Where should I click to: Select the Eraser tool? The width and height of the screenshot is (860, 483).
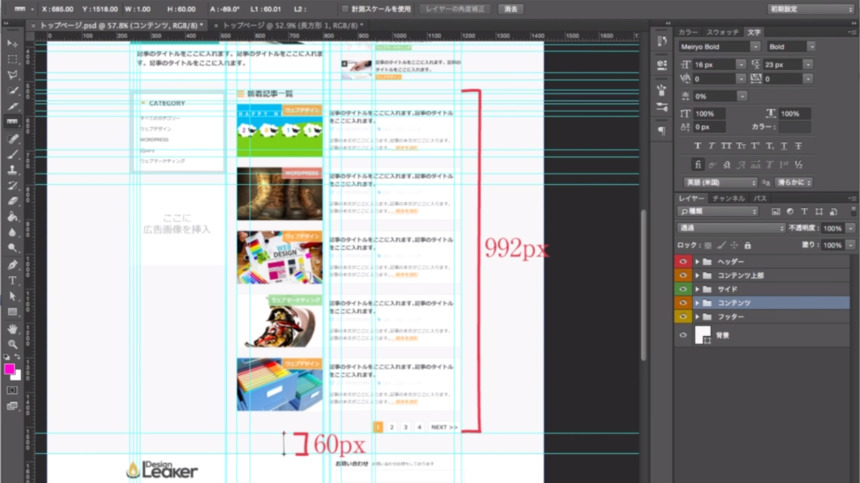12,201
